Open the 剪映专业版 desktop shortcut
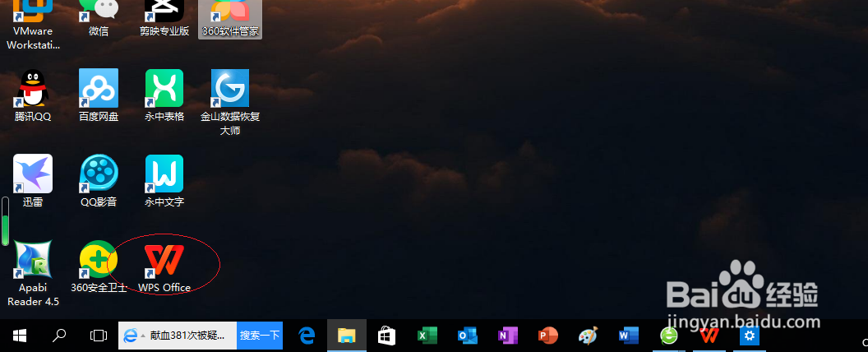 click(x=164, y=20)
